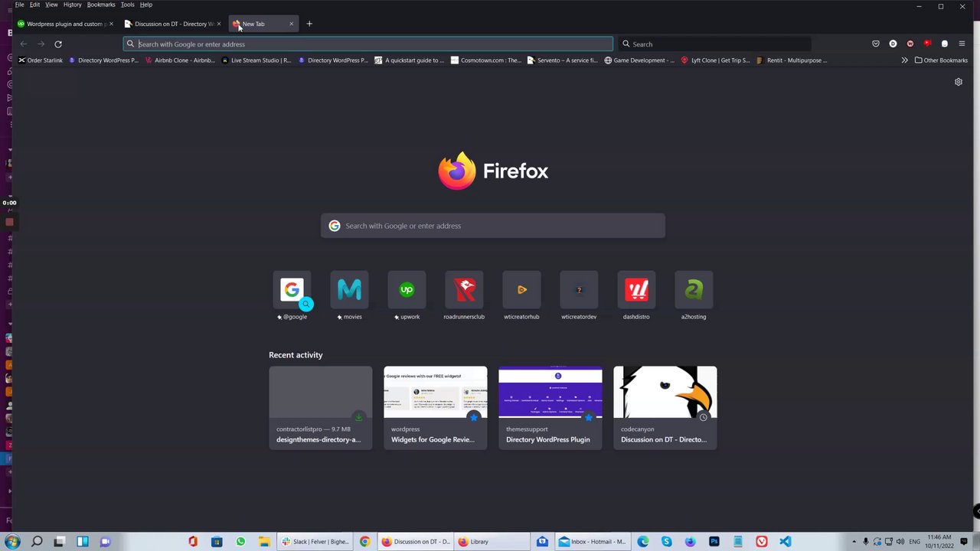Open taskbar search magnifier
The width and height of the screenshot is (980, 551).
[36, 541]
